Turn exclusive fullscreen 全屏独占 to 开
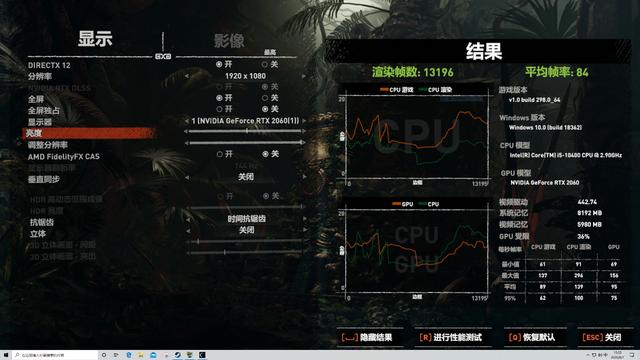Screen dimensions: 640x360 (x=224, y=109)
